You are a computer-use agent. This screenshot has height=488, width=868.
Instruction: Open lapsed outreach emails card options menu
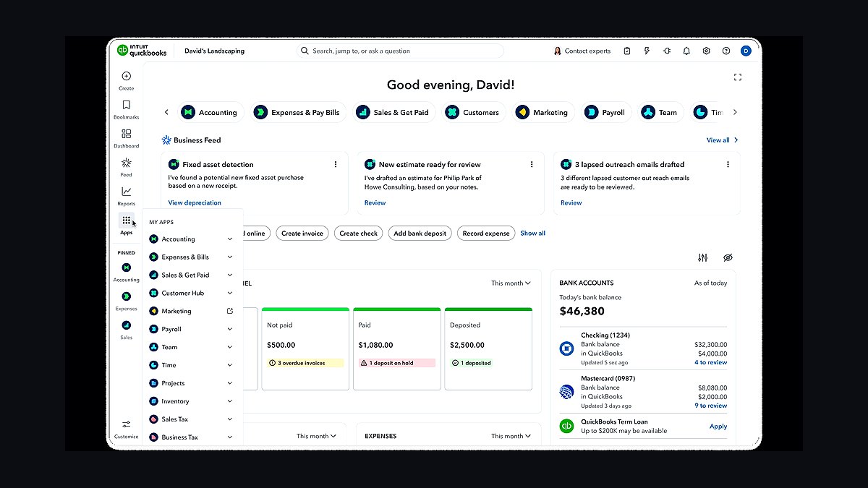pyautogui.click(x=728, y=165)
